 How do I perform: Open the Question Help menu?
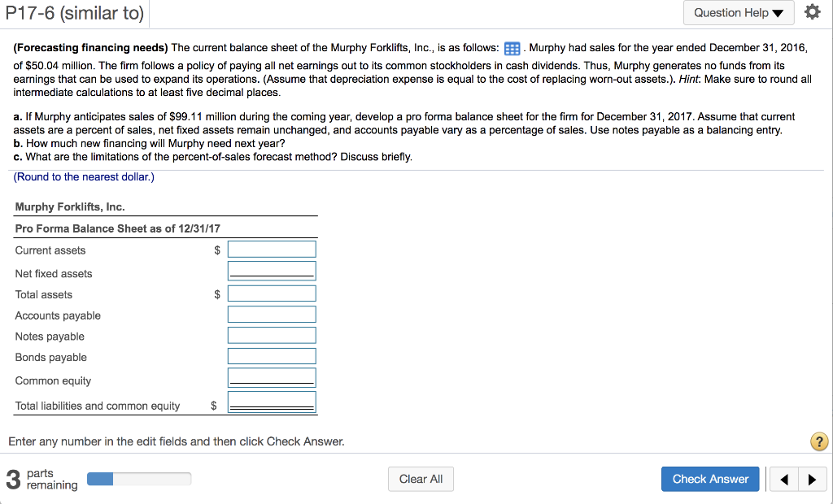[x=732, y=13]
